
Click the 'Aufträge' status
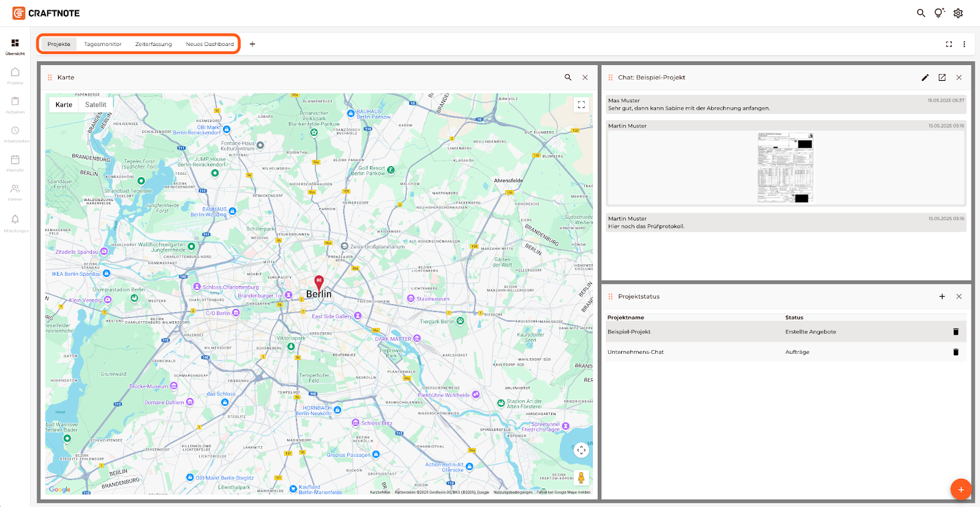[797, 352]
